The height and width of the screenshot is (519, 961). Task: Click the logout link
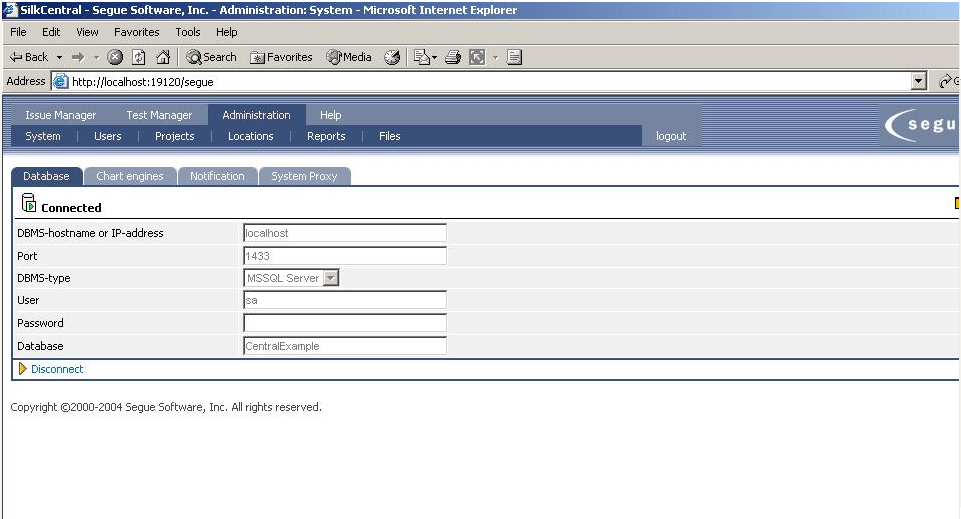(671, 136)
